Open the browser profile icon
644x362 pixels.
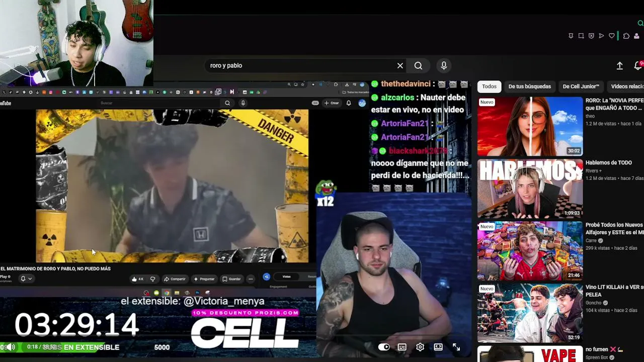click(636, 36)
